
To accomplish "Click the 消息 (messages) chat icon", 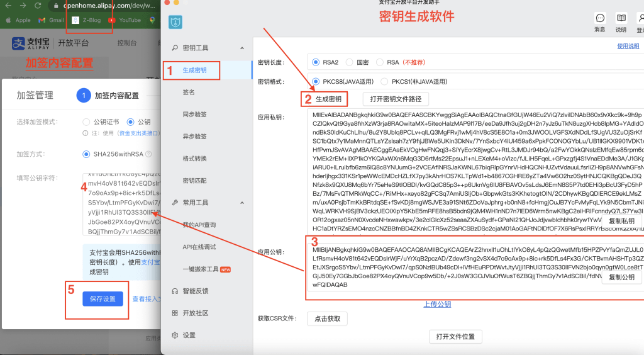I will (x=599, y=18).
